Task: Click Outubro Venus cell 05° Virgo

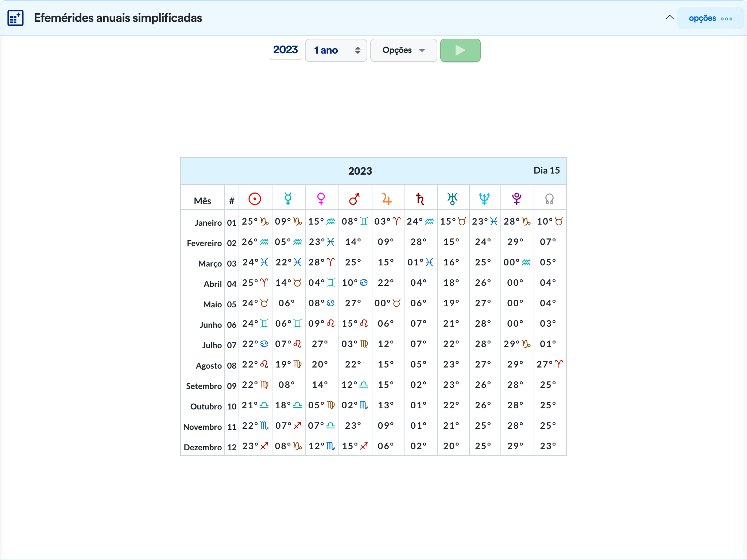Action: point(322,405)
